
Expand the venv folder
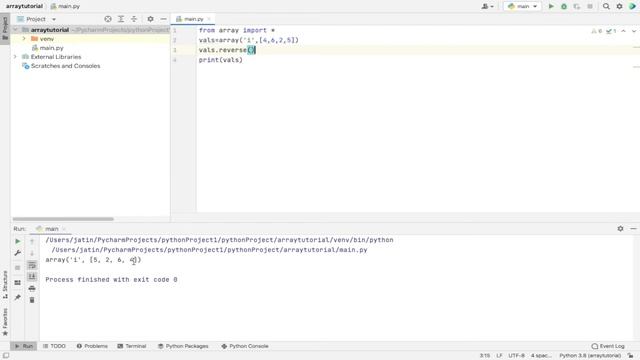24,39
